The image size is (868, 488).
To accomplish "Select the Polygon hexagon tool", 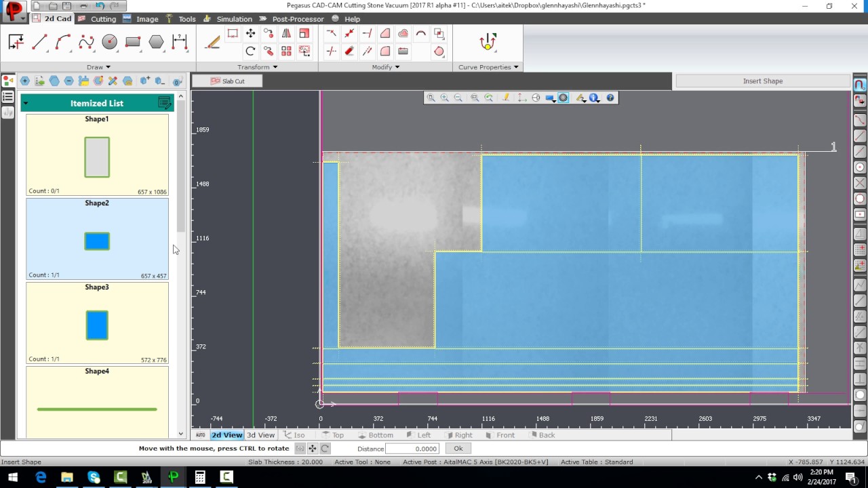I will [x=156, y=42].
